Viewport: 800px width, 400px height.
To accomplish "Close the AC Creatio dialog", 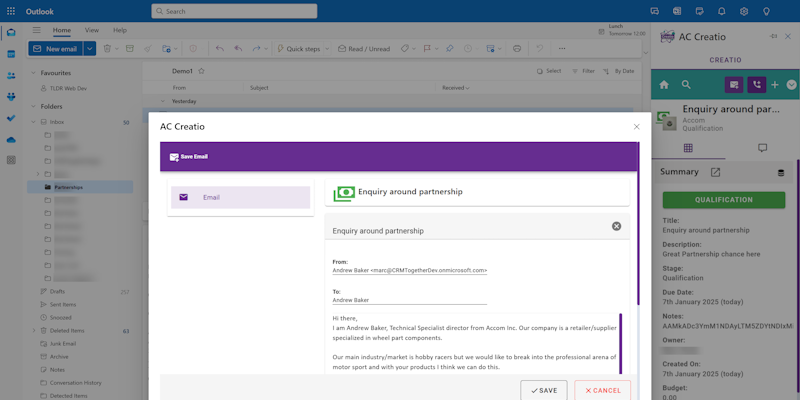I will pyautogui.click(x=636, y=127).
